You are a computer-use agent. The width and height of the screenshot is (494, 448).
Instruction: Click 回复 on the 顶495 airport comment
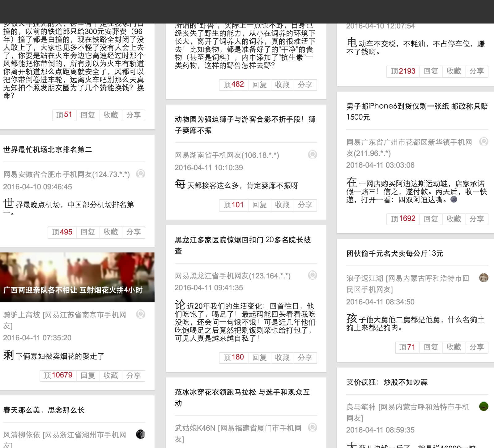click(88, 232)
